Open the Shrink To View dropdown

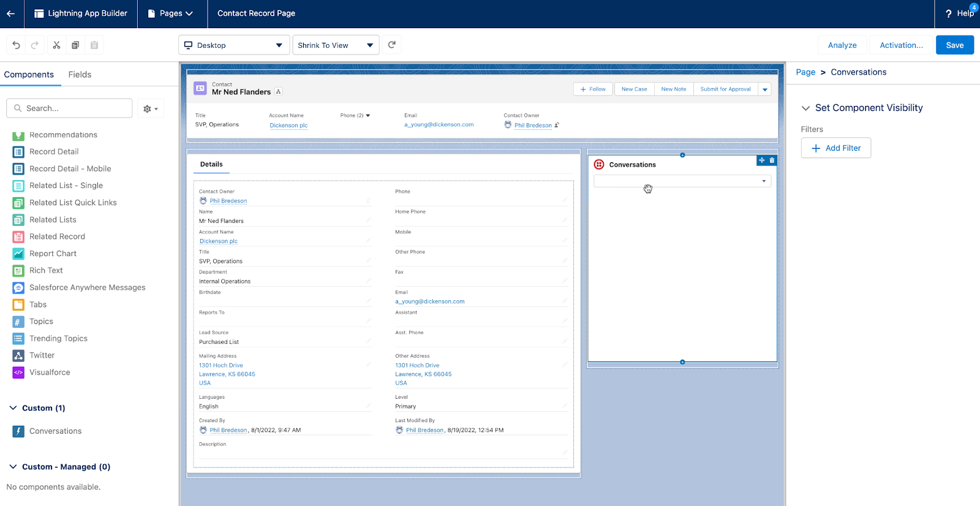[x=336, y=45]
